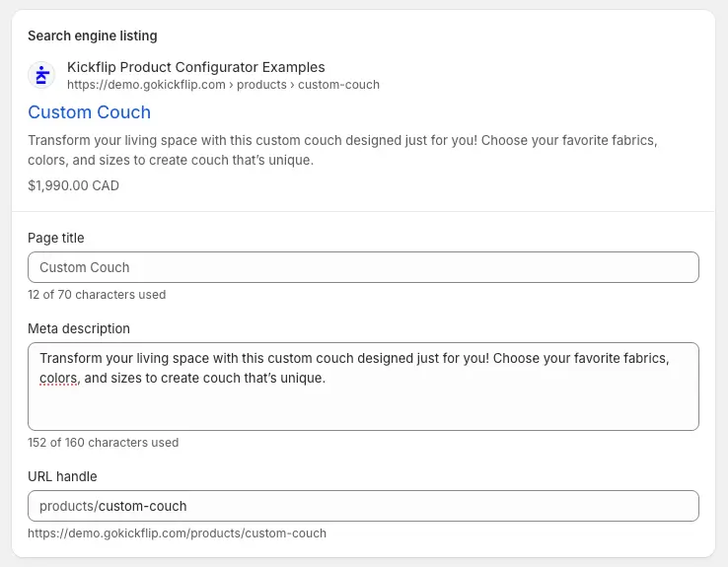Screen dimensions: 728x567
Task: Click the Page title input field
Action: (363, 267)
